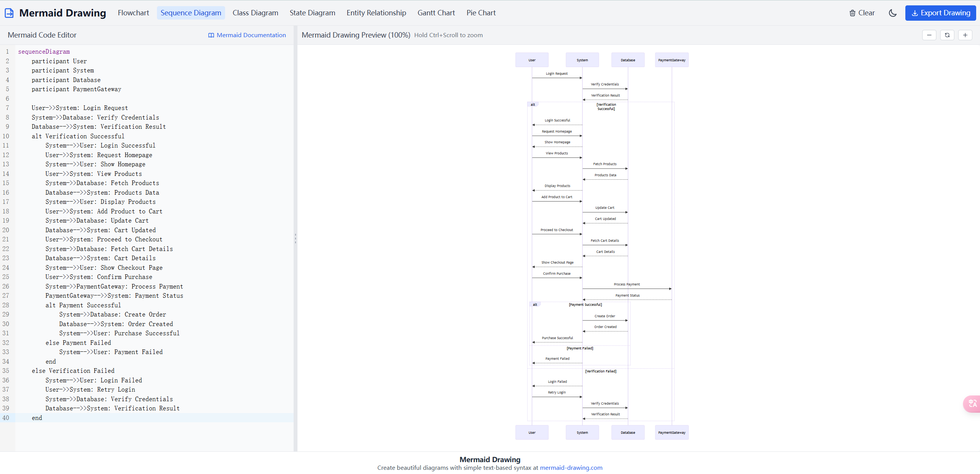Click the top PaymentGateway participant box
The height and width of the screenshot is (474, 980).
click(672, 60)
